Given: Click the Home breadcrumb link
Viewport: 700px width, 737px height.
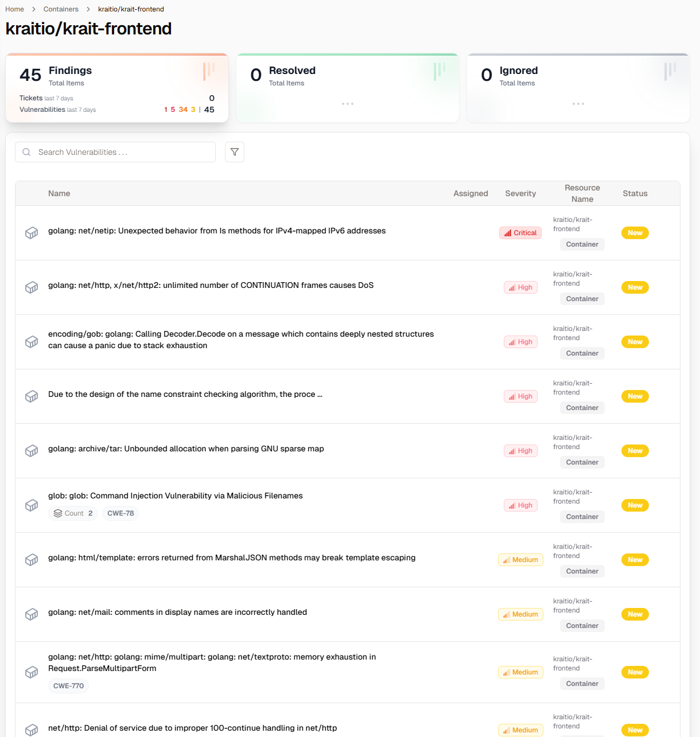Looking at the screenshot, I should 14,9.
